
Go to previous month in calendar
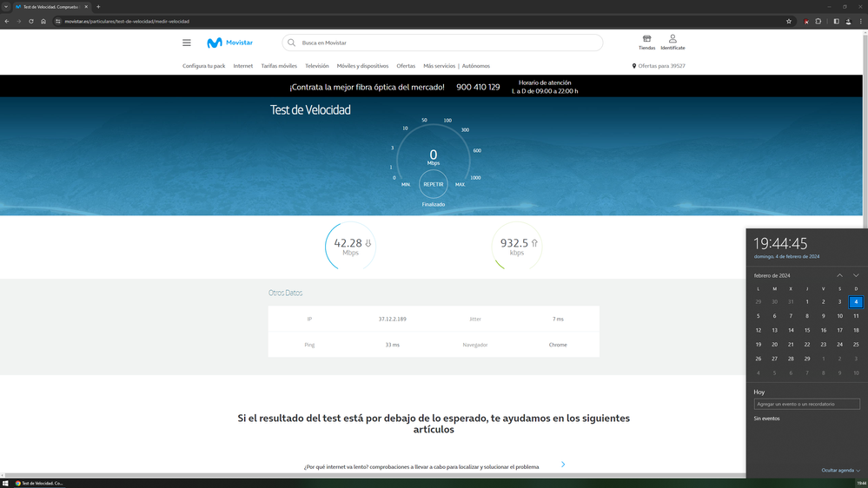[x=839, y=275]
